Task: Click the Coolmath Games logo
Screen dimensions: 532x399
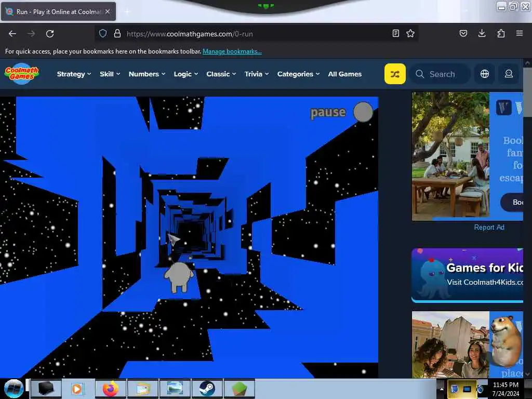Action: (22, 74)
